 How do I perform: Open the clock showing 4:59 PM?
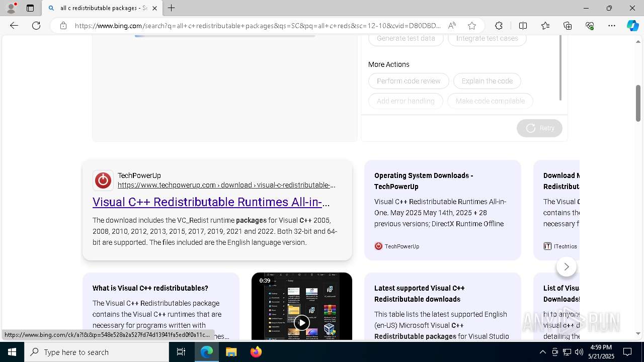(x=601, y=352)
